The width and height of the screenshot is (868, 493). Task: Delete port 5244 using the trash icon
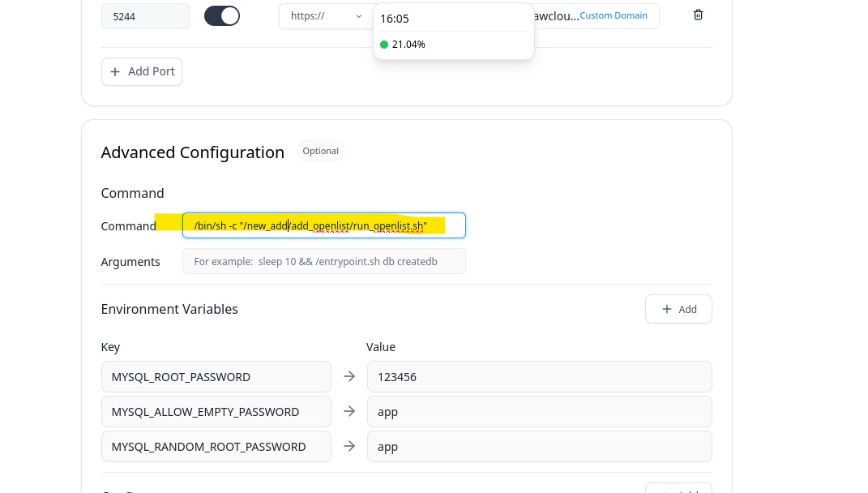(698, 15)
